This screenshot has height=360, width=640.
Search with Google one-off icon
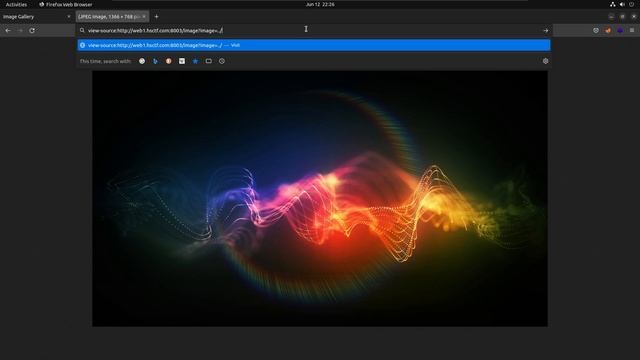[142, 61]
